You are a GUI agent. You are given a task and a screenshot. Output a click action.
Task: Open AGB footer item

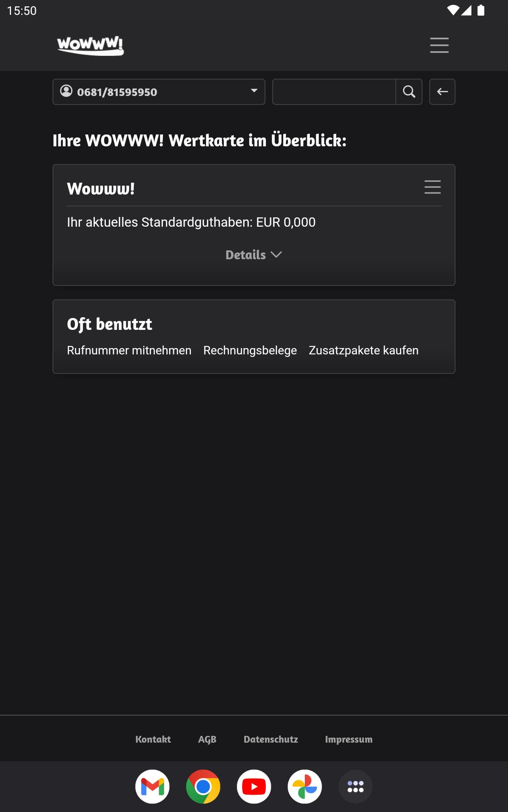(x=207, y=739)
